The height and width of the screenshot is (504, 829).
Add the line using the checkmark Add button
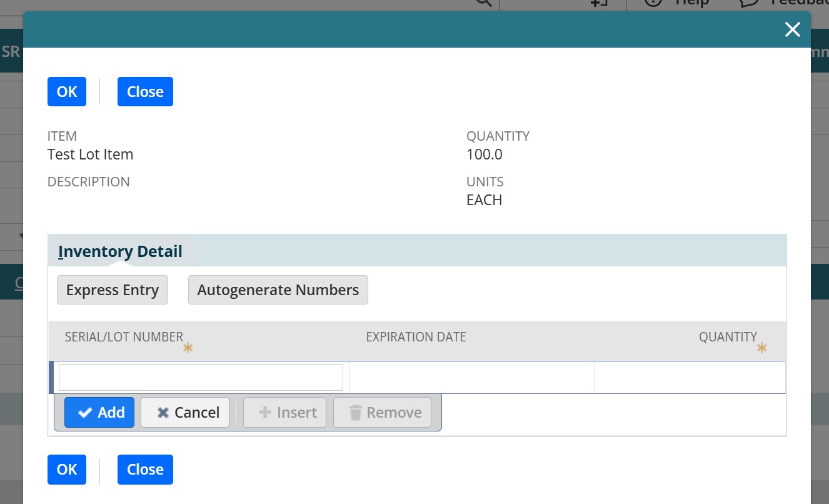pyautogui.click(x=99, y=413)
